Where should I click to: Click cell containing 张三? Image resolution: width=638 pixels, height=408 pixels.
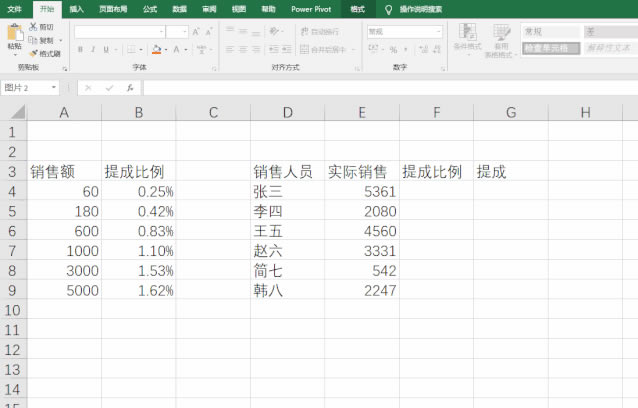click(x=287, y=192)
